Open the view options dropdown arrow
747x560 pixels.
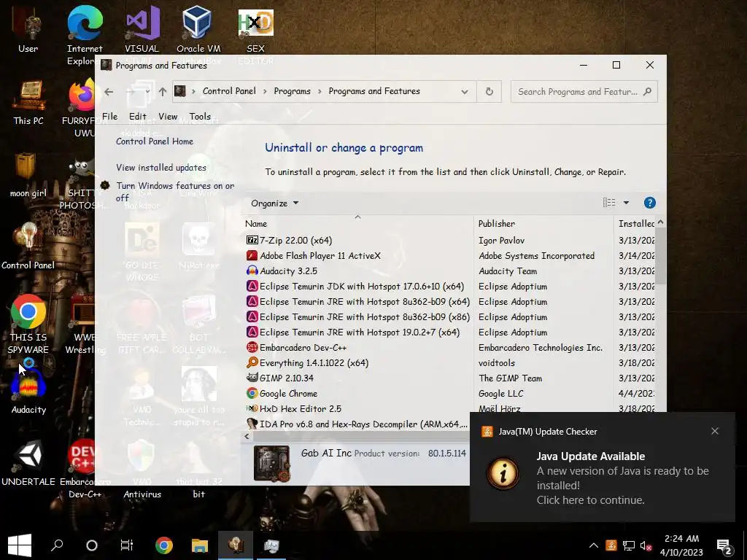(626, 203)
